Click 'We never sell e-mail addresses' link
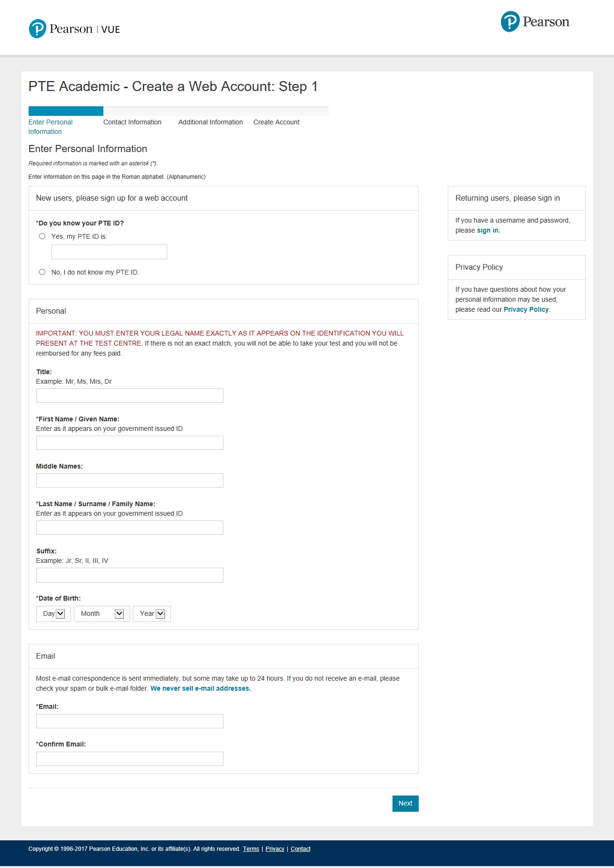614x868 pixels. point(201,688)
